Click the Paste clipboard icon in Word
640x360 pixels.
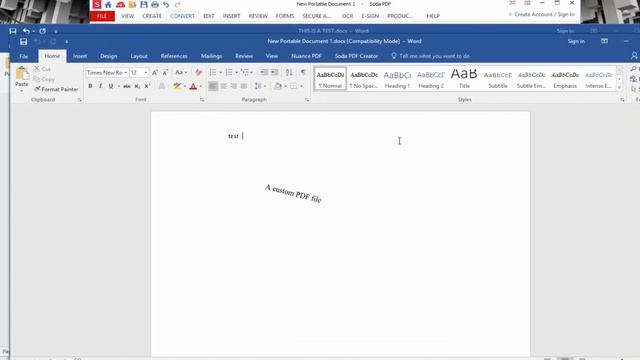click(x=22, y=74)
